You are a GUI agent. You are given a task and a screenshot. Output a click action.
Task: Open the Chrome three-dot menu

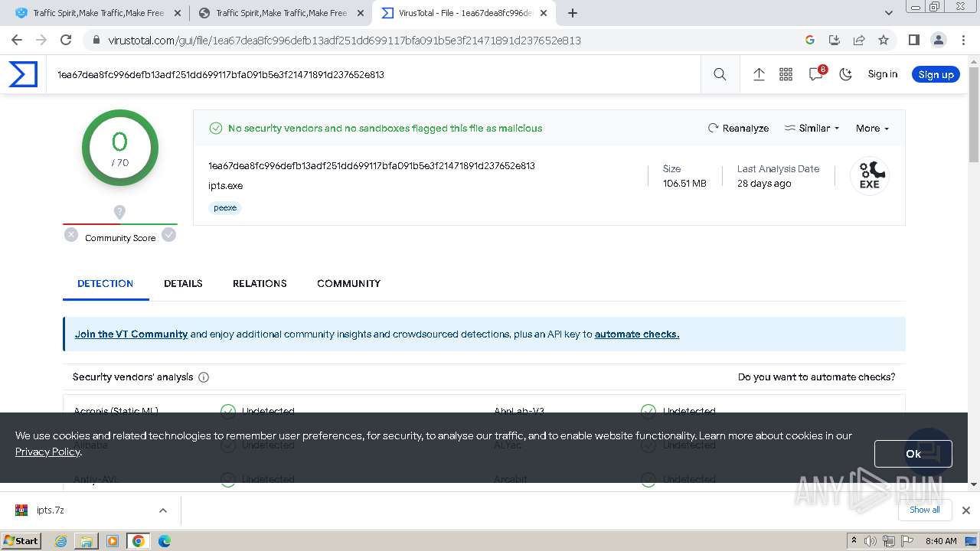962,40
